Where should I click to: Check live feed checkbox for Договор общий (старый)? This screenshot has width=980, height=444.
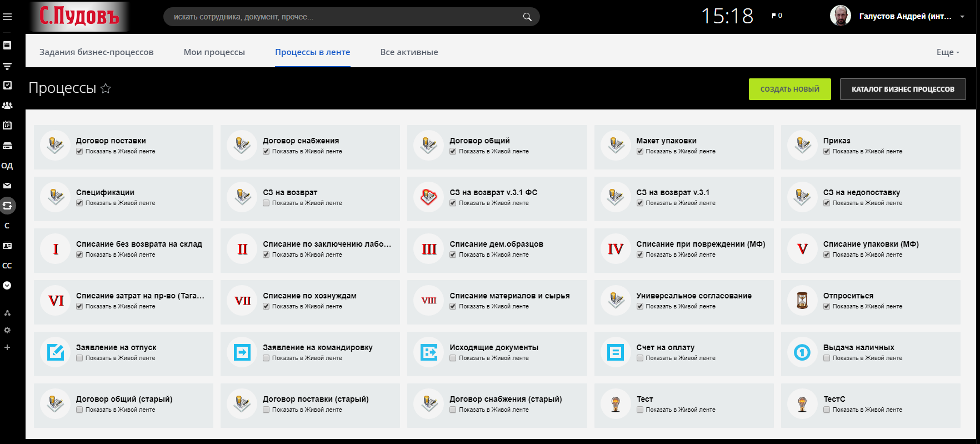click(x=79, y=410)
